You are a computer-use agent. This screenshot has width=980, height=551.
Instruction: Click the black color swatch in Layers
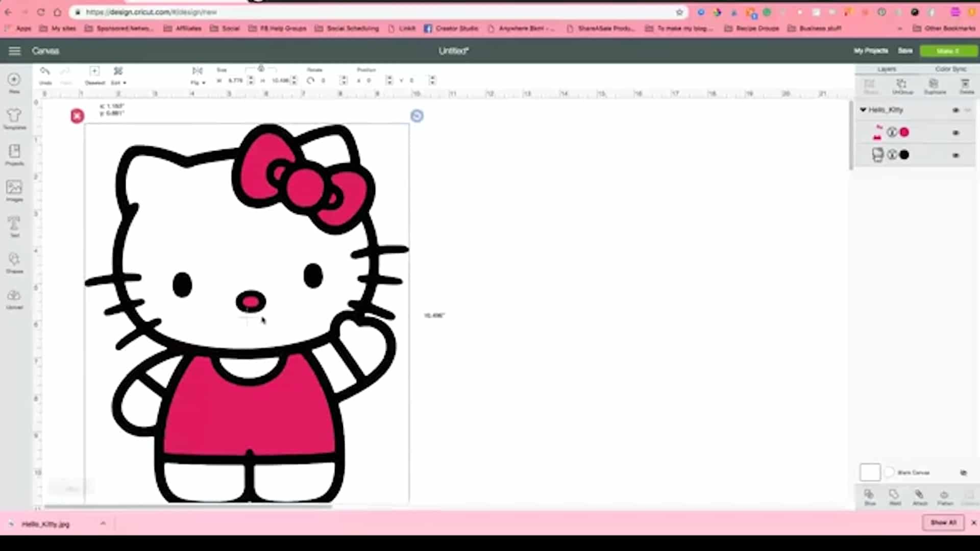[x=904, y=155]
